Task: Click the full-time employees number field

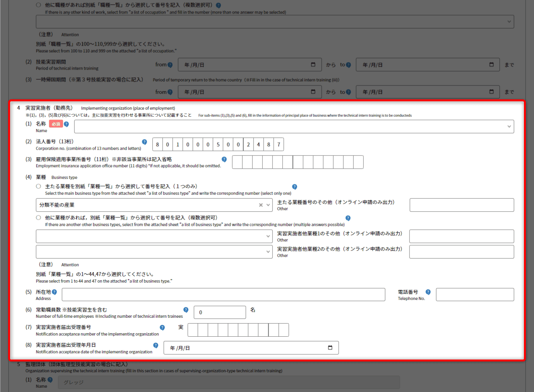Action: click(219, 312)
